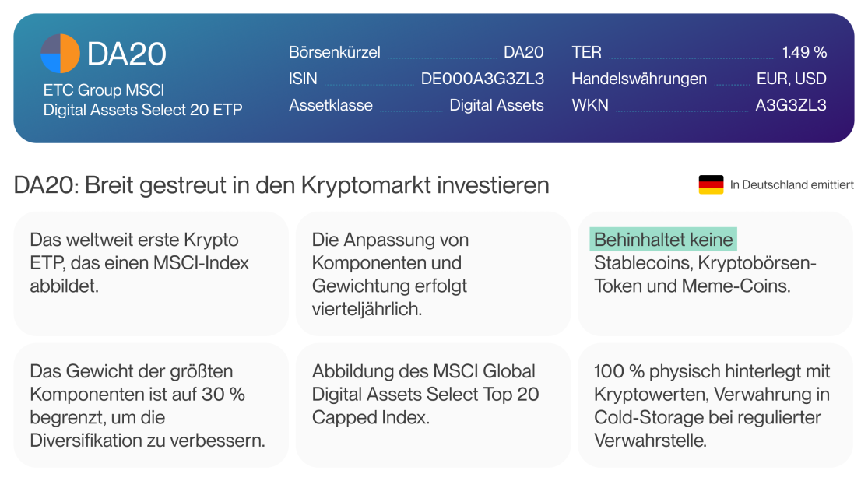Open the card about first Krypto ETP

tap(151, 274)
